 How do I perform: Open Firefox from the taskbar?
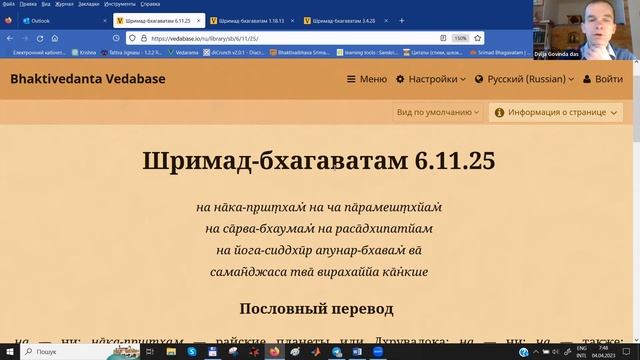(275, 351)
